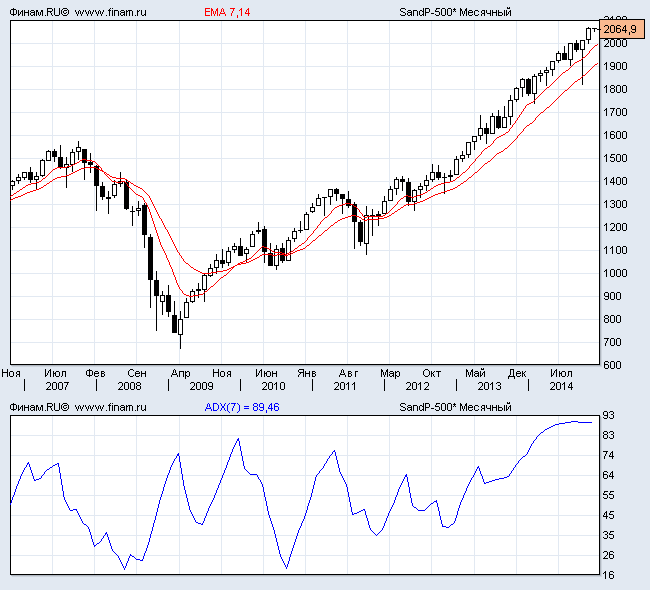
Task: Click the orange 2064,9 current price tag
Action: [620, 30]
